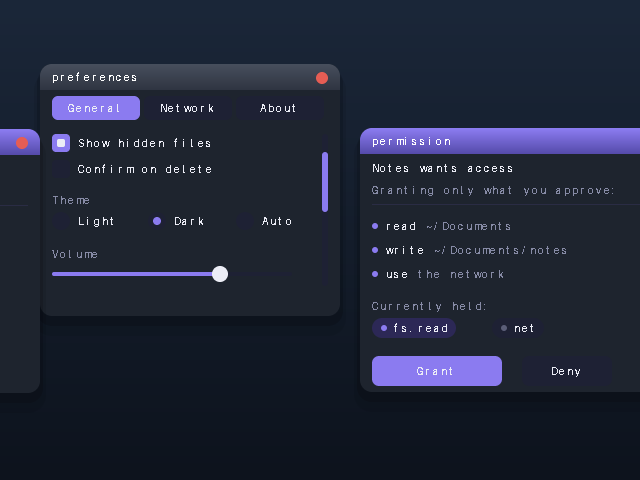Click the Theme section label
This screenshot has width=640, height=480.
71,200
